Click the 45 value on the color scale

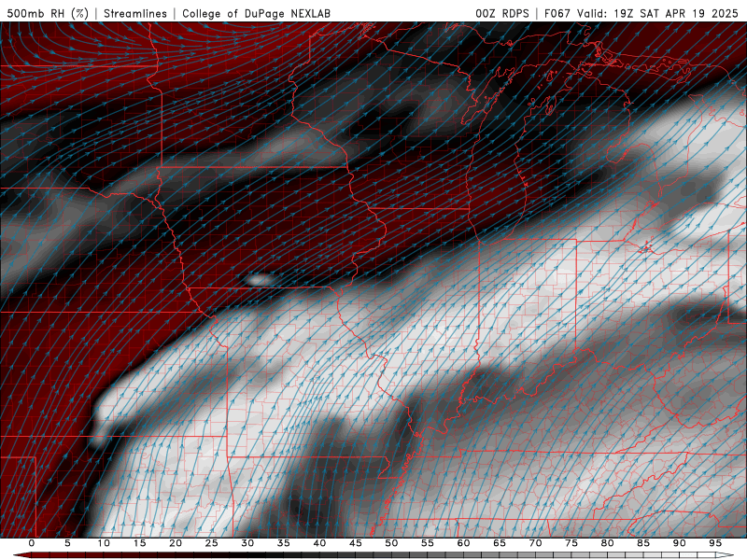pos(356,543)
